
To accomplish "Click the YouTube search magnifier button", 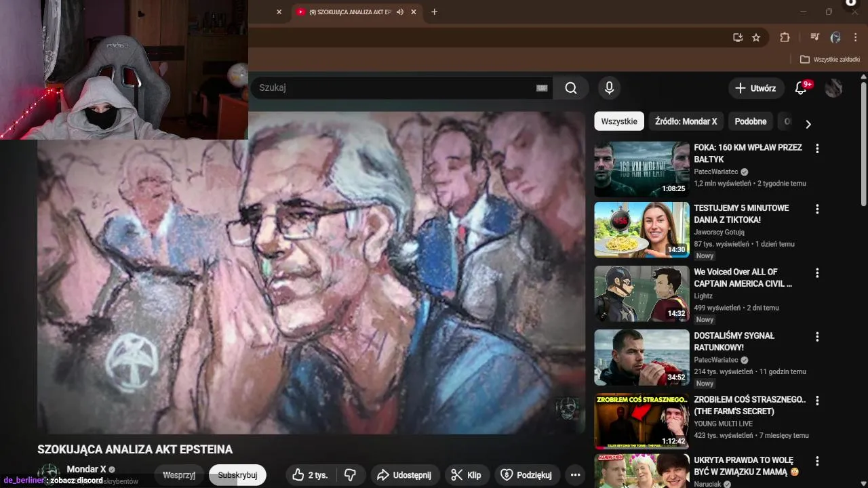I will (571, 88).
